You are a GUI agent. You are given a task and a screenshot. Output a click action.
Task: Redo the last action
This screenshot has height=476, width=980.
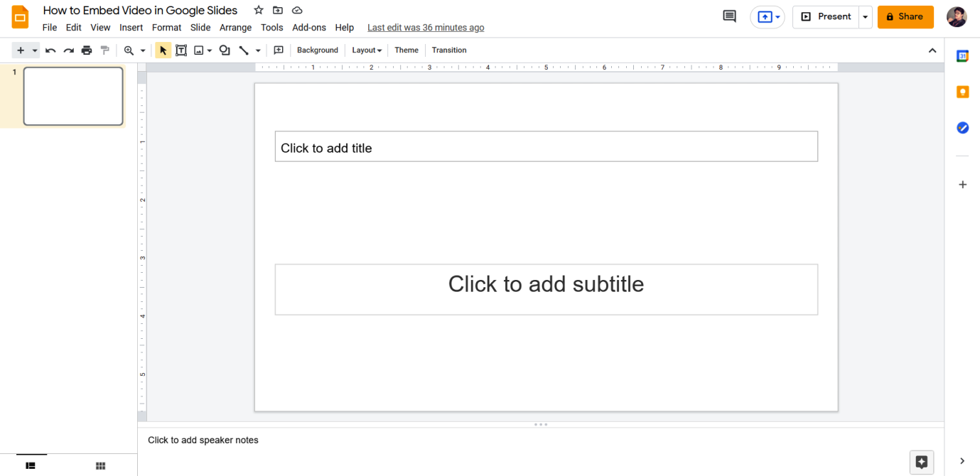[x=69, y=50]
